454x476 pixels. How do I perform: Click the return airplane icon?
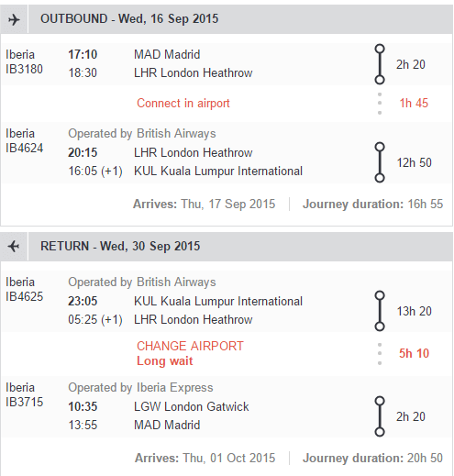14,246
